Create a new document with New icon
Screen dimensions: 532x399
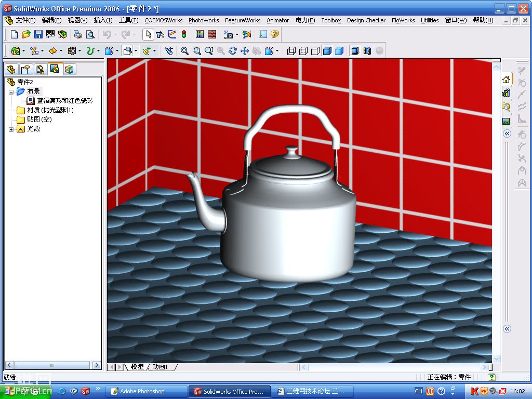pos(14,34)
